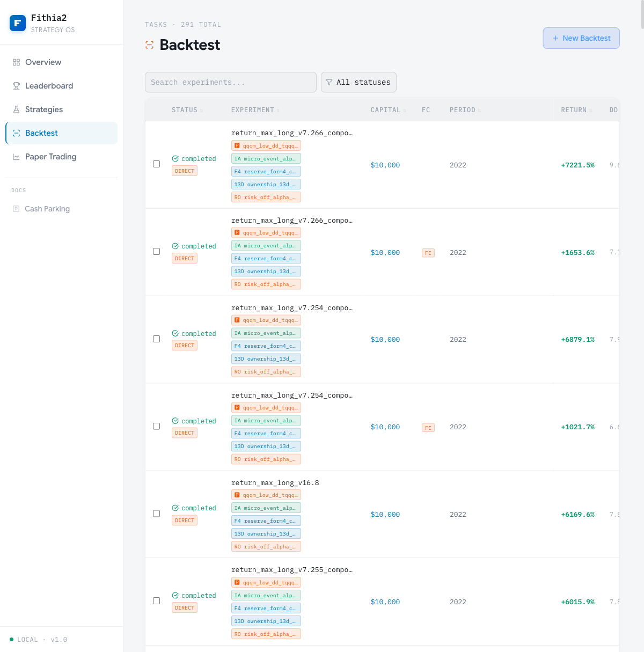Click orange P icon in +6879.1% row
Screen dimensions: 644x652
(x=237, y=320)
